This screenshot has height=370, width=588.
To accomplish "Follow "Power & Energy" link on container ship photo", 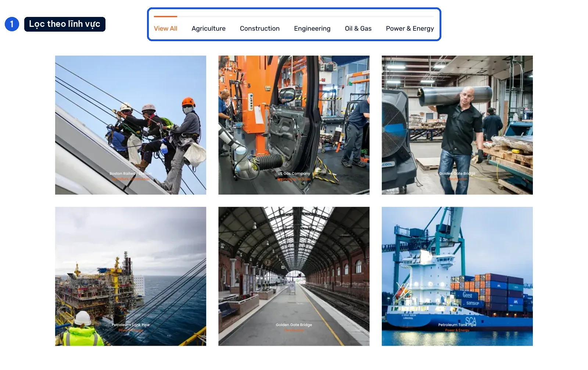I will 457,330.
